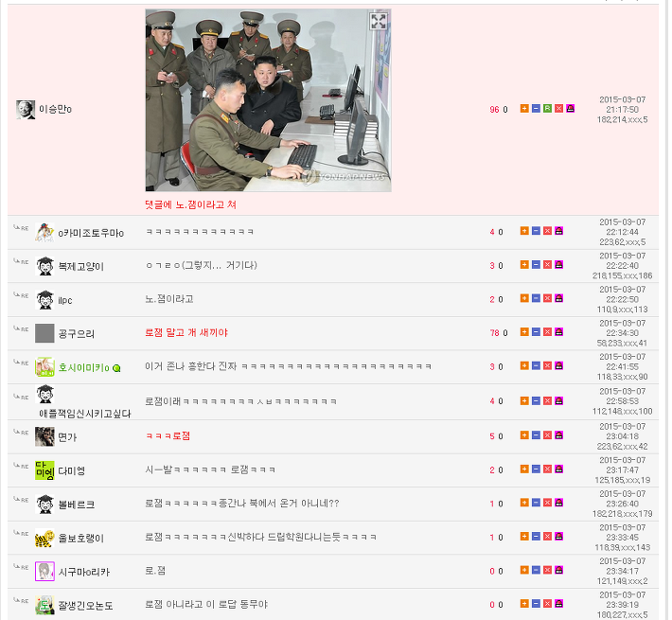Click timestamp 22:34:30 on 공구으리's row
The height and width of the screenshot is (620, 672).
point(622,333)
